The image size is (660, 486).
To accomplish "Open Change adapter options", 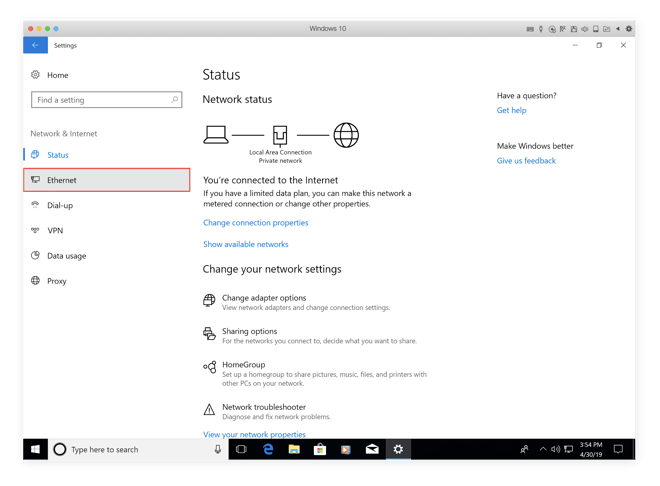I will (x=264, y=298).
